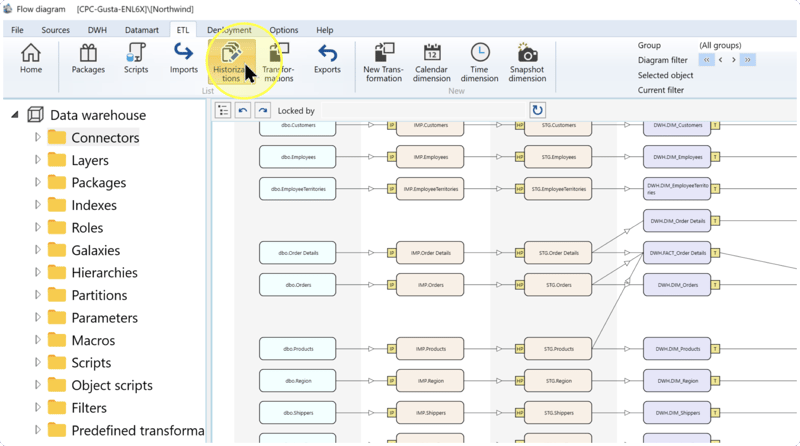Switch to the DWH tab
Image resolution: width=800 pixels, height=446 pixels.
tap(97, 30)
